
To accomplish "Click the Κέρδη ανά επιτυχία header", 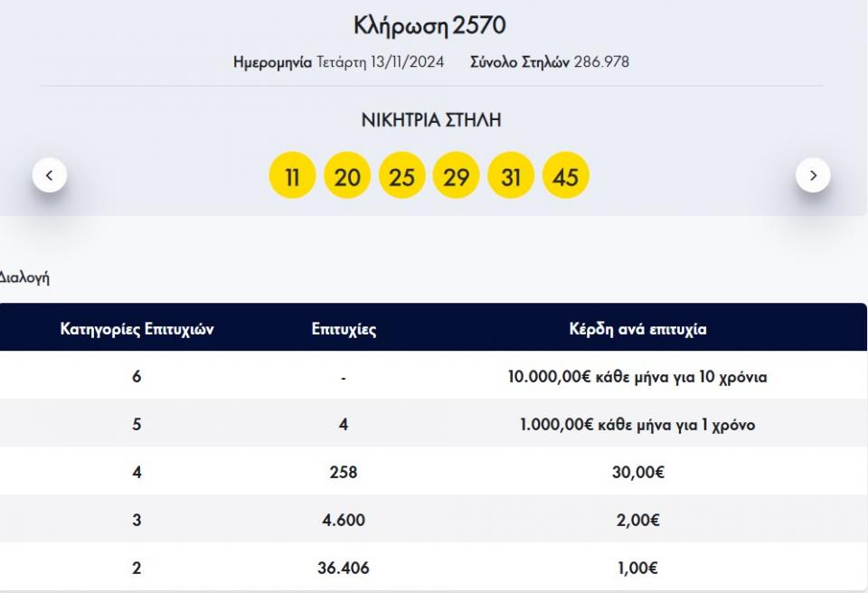I will [x=637, y=329].
